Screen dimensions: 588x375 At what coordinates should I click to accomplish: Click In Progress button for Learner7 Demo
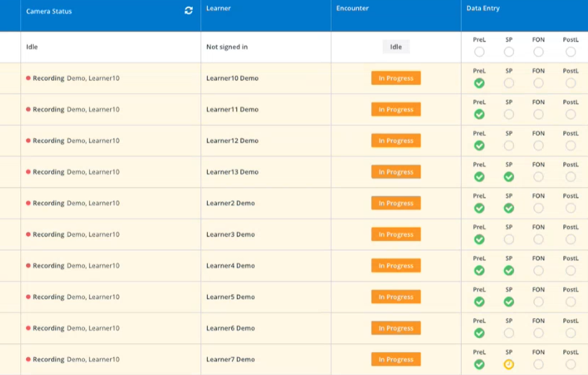[x=396, y=359]
